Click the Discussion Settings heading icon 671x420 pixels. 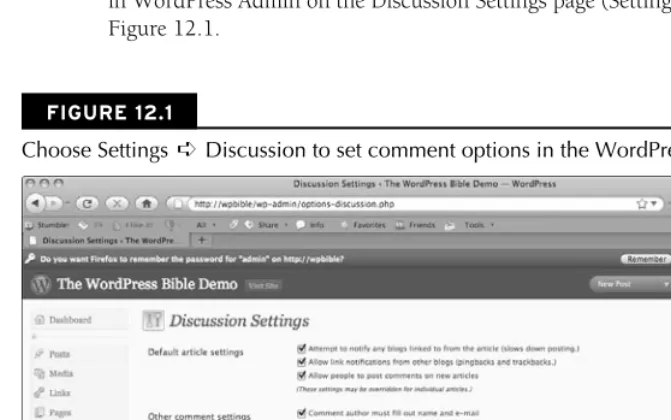[153, 321]
